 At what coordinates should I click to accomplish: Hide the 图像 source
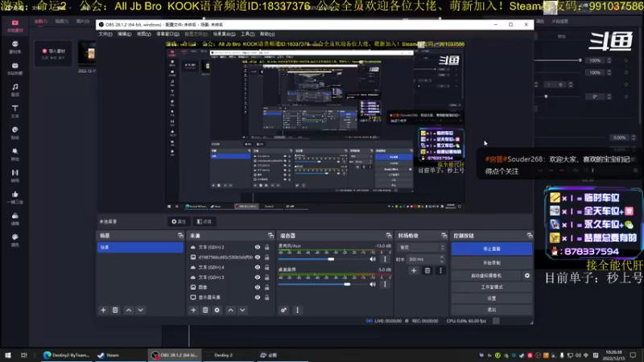coord(258,287)
